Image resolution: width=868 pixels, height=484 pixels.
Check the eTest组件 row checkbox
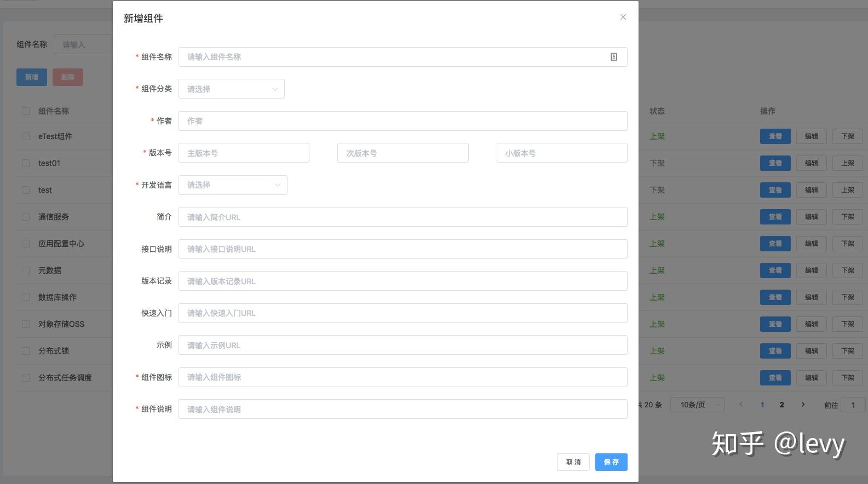[x=26, y=136]
